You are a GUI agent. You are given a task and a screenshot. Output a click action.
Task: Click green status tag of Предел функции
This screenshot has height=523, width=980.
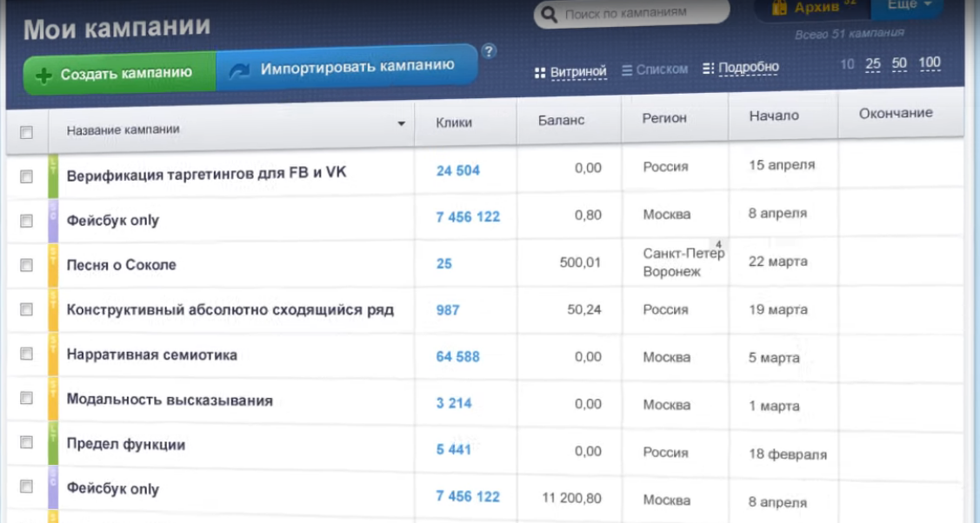pyautogui.click(x=53, y=442)
